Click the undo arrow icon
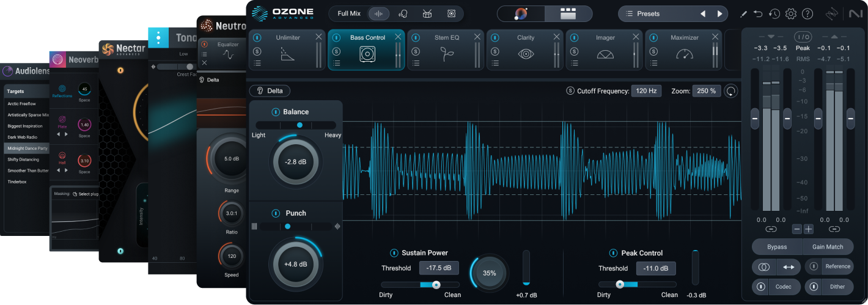 tap(759, 13)
